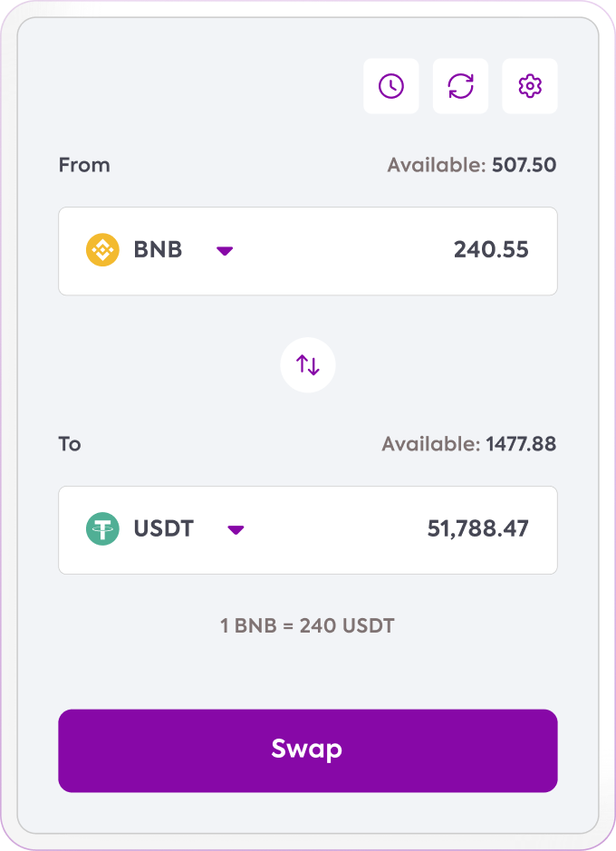Click the From field's Available label
Viewport: 616px width, 851px height.
point(436,165)
